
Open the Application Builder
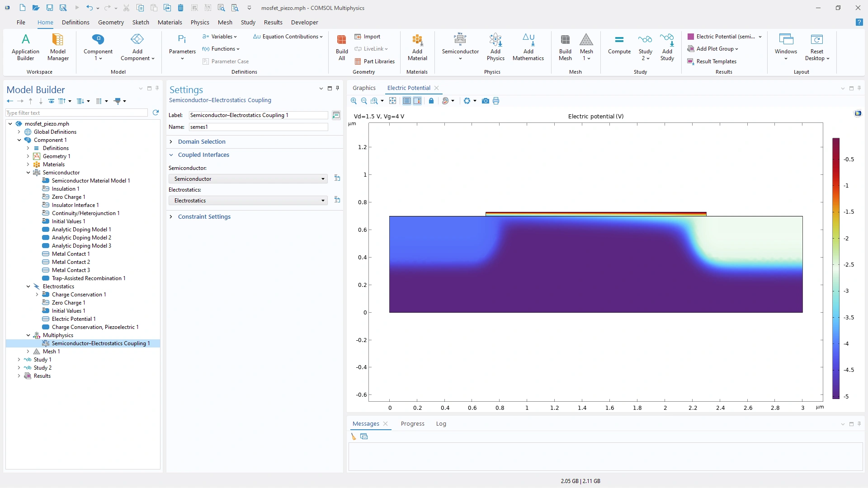point(25,47)
